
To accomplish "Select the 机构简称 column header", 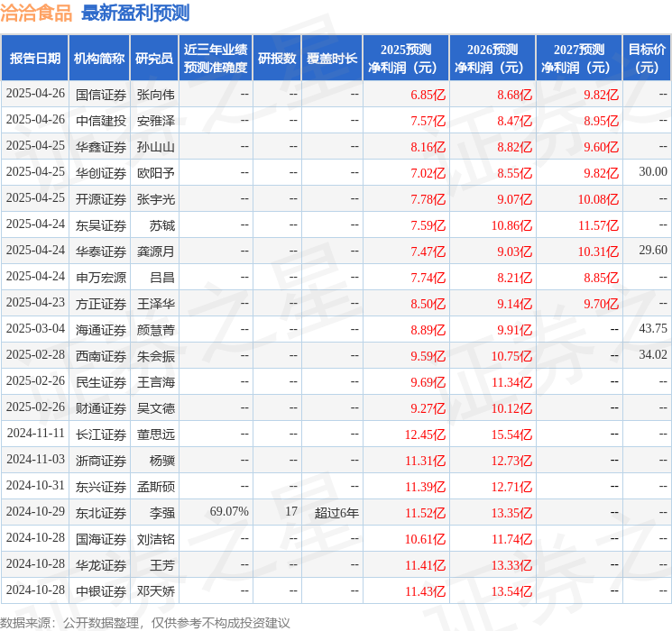I will pos(99,59).
